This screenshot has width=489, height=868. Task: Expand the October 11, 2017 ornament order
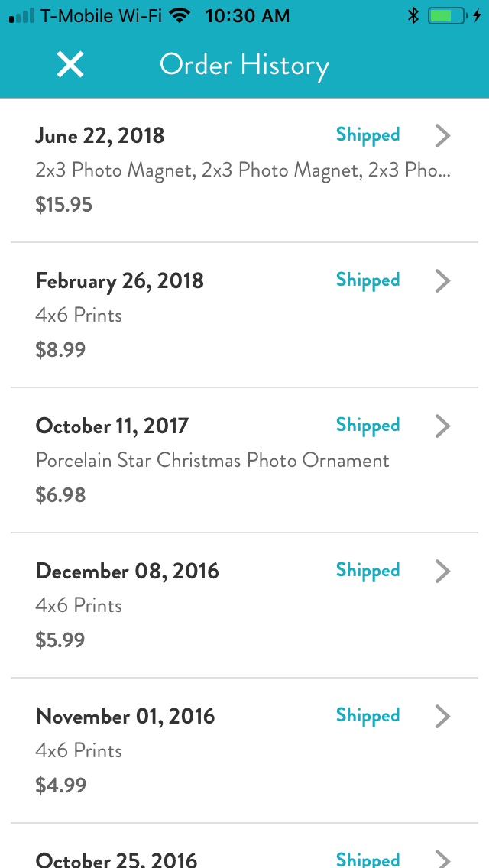click(x=442, y=426)
